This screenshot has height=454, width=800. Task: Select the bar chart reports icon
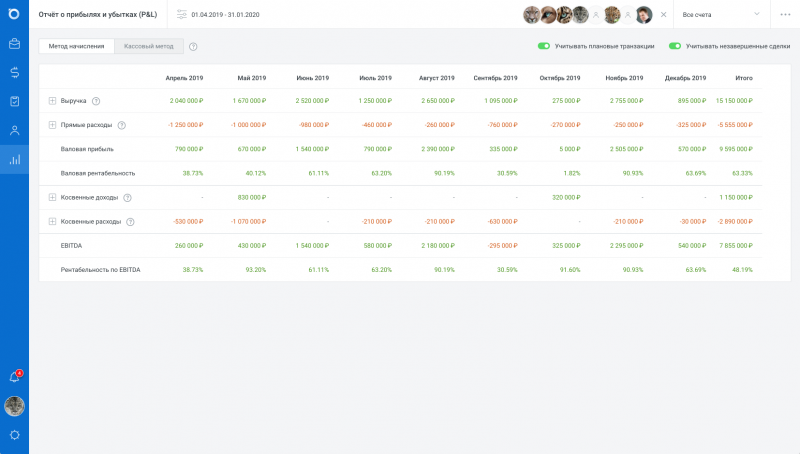tap(14, 159)
